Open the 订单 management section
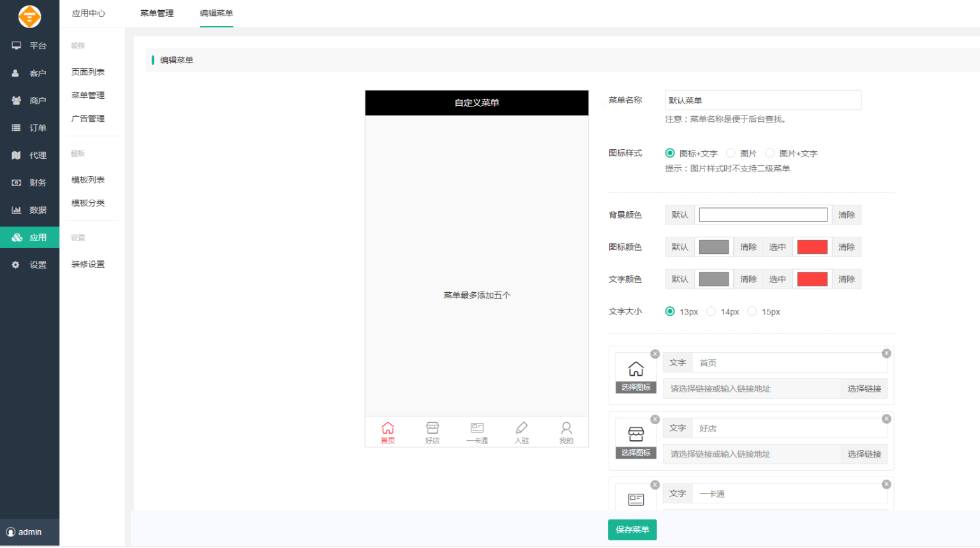 [x=29, y=128]
